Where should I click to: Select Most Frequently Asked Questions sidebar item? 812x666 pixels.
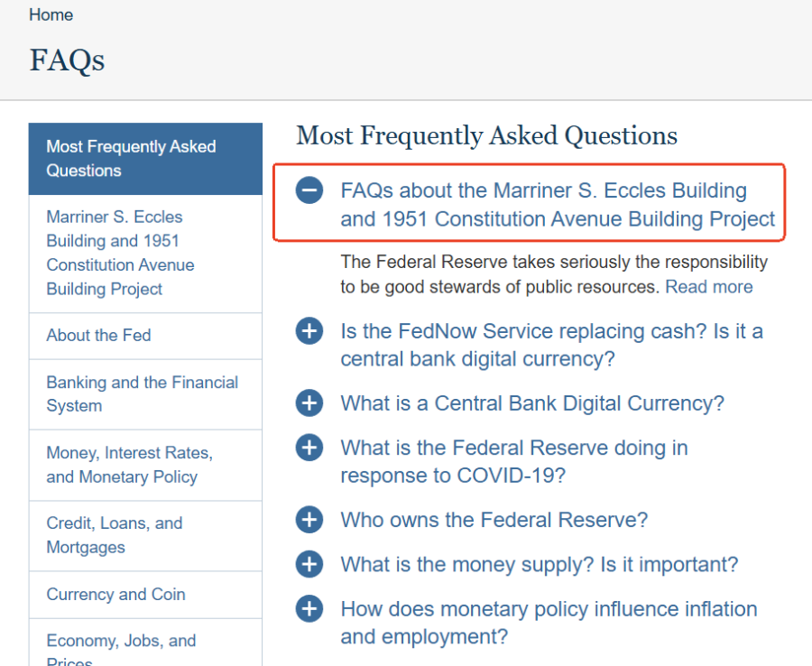(x=145, y=159)
